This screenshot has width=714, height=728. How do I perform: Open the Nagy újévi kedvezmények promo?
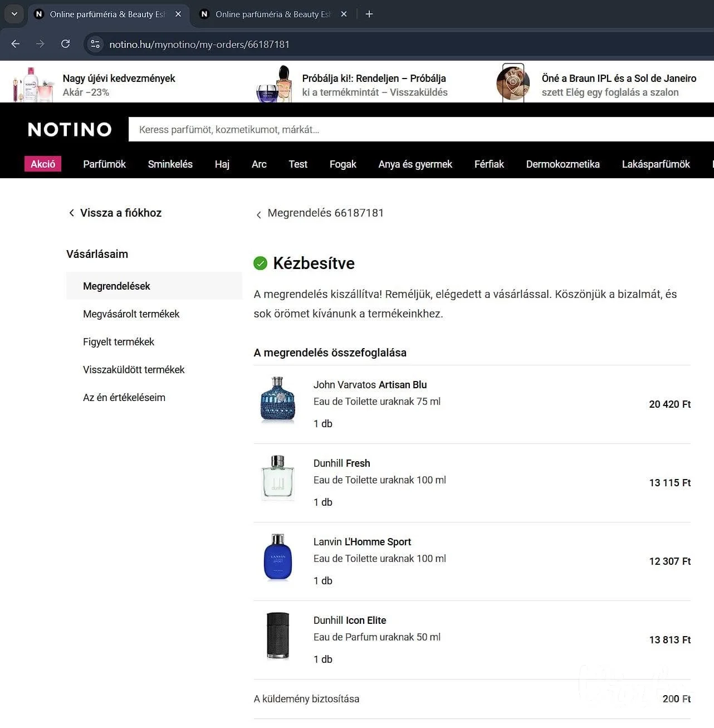[x=119, y=85]
